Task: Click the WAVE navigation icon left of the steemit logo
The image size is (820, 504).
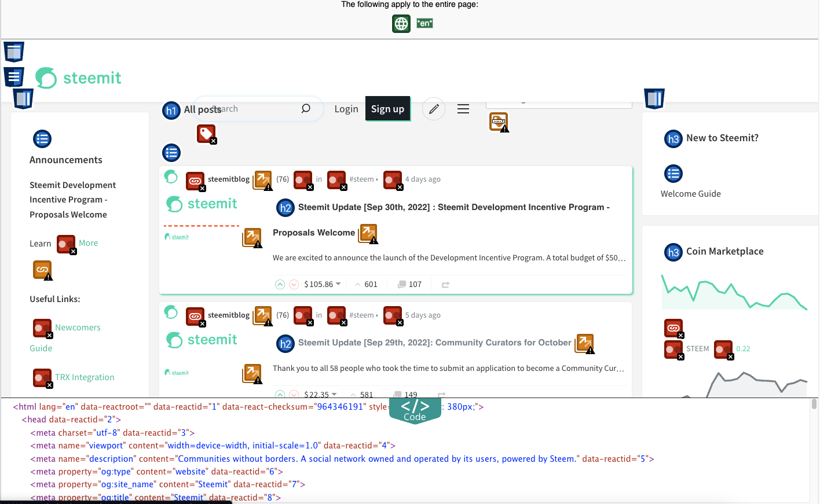Action: tap(14, 77)
